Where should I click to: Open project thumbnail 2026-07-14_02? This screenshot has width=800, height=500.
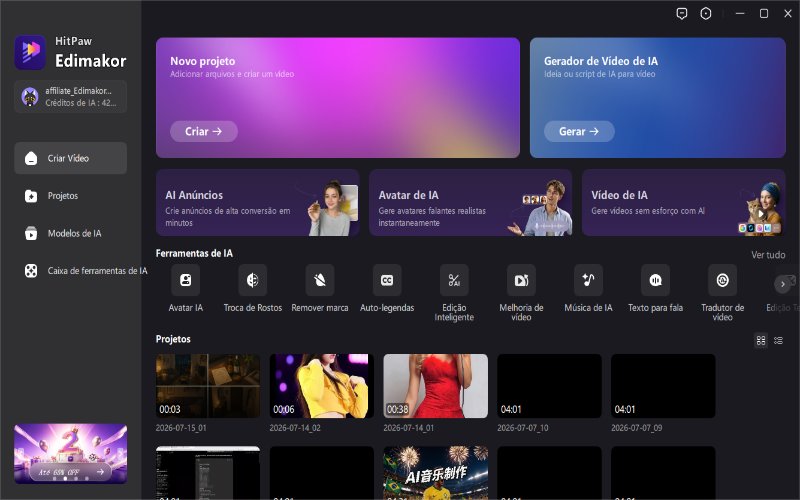pyautogui.click(x=321, y=386)
